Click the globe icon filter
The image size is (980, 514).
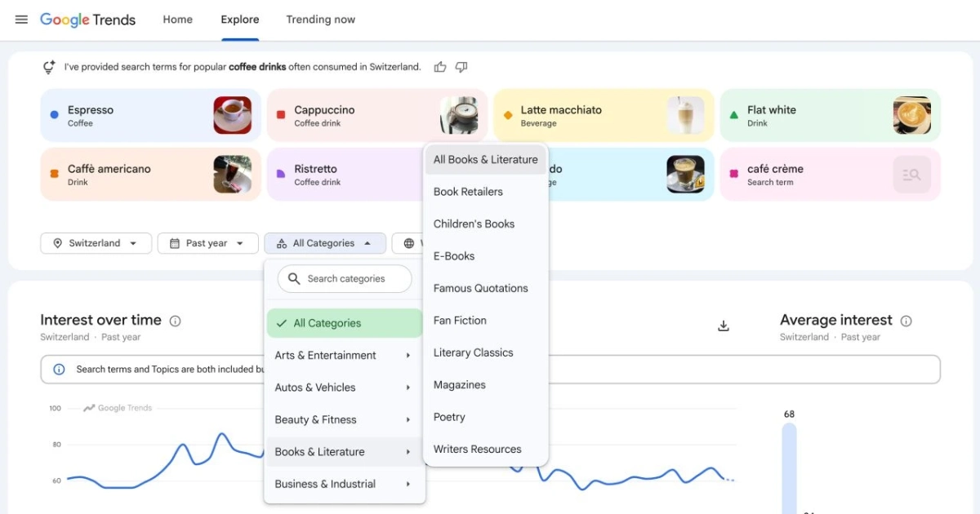409,243
